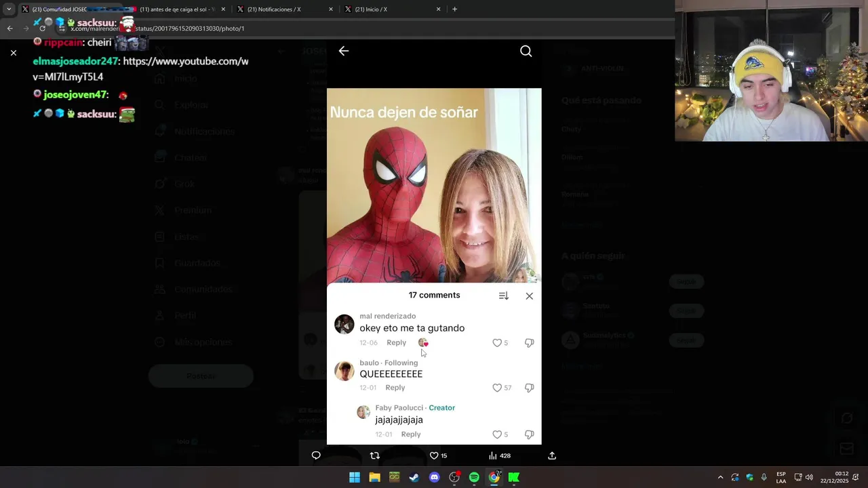Open the YouTube link in chat

140,69
